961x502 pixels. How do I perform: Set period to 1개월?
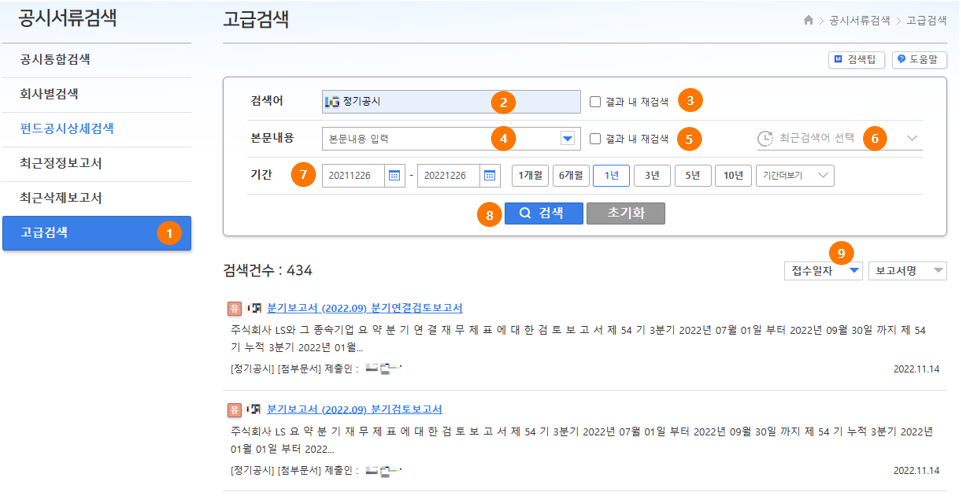(x=530, y=176)
